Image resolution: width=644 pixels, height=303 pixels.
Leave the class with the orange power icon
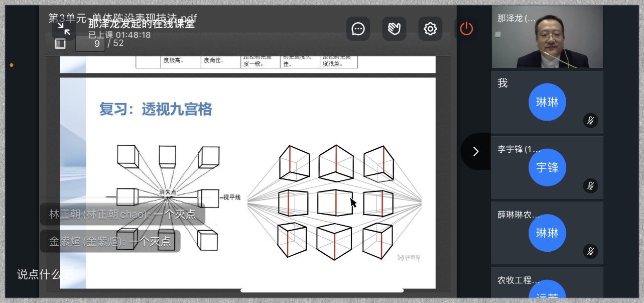click(466, 29)
